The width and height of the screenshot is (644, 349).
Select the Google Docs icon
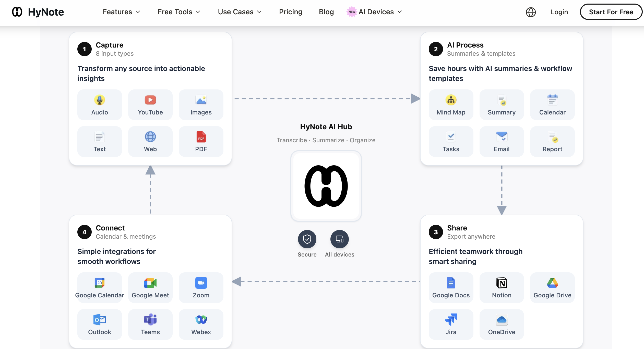tap(451, 283)
